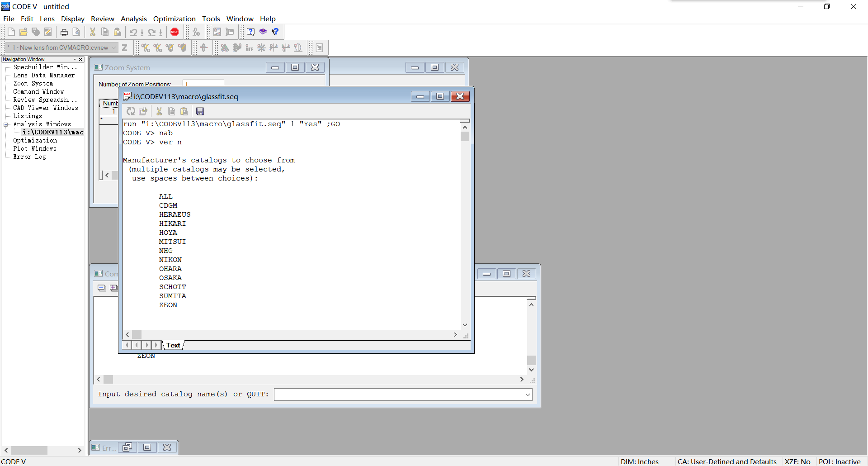This screenshot has width=868, height=466.
Task: Click SCHOTT in the catalog list
Action: [172, 287]
